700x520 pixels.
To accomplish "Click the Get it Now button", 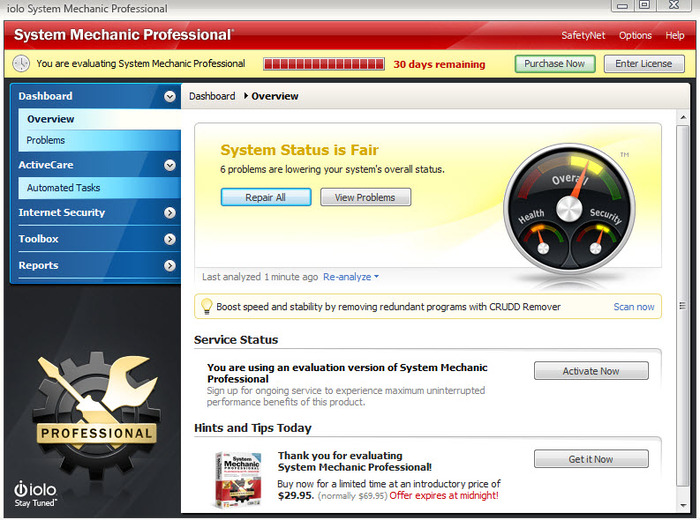I will pos(591,459).
